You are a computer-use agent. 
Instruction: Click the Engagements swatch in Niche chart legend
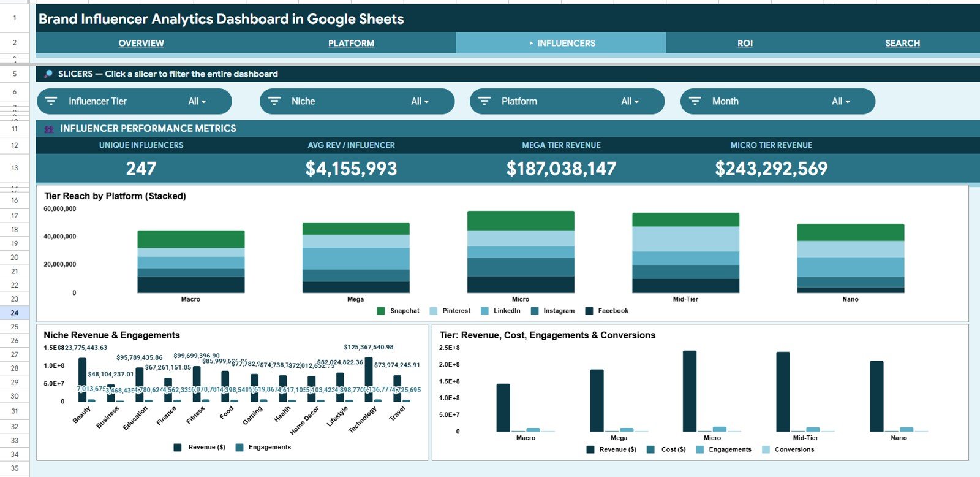(239, 448)
